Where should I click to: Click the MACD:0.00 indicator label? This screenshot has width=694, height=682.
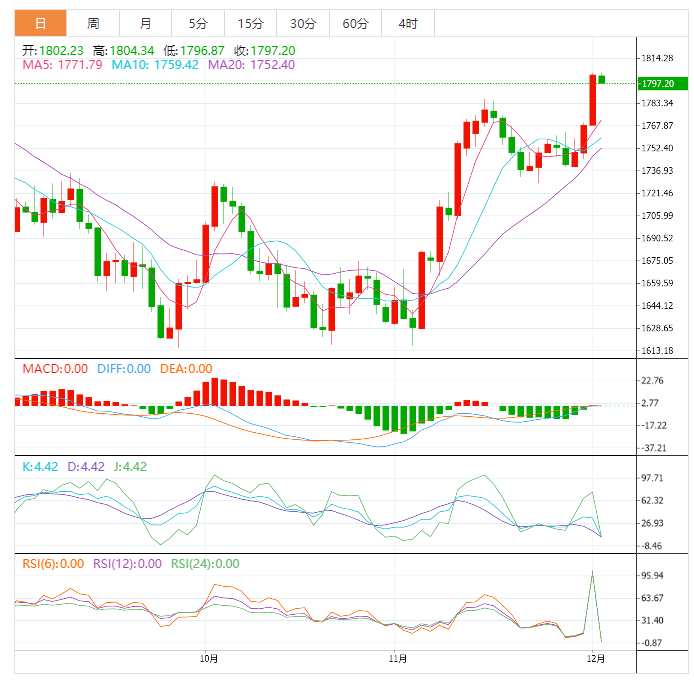pos(55,369)
